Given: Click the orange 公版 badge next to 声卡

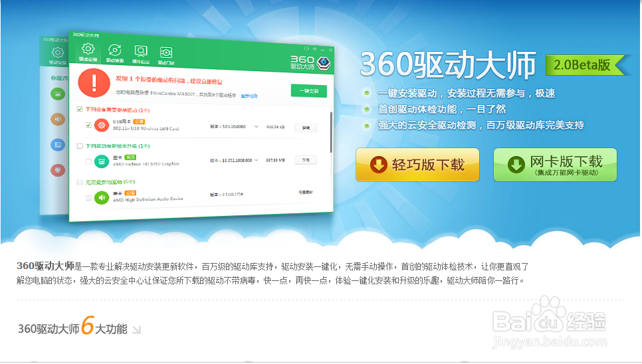Looking at the screenshot, I should point(130,193).
